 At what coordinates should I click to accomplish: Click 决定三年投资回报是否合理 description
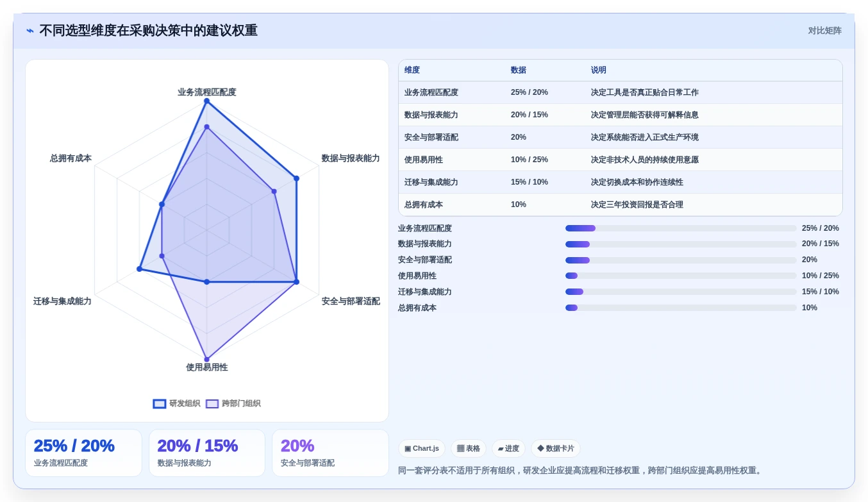pyautogui.click(x=637, y=205)
